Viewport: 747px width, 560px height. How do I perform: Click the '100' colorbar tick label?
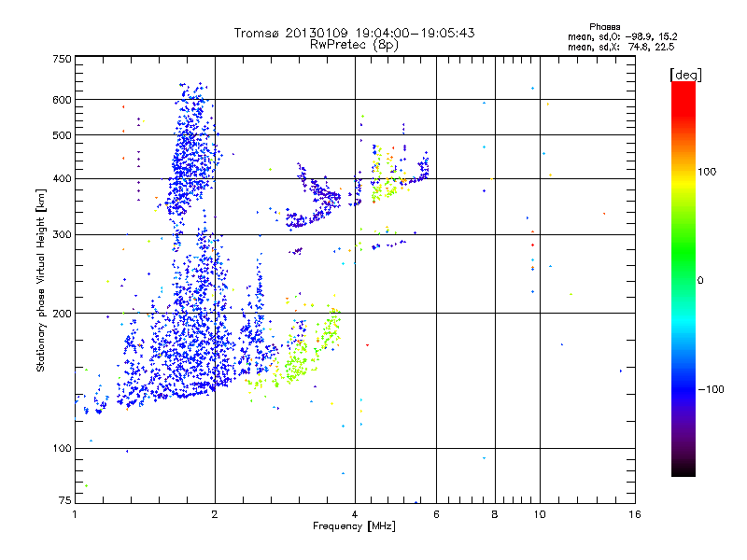tap(707, 172)
